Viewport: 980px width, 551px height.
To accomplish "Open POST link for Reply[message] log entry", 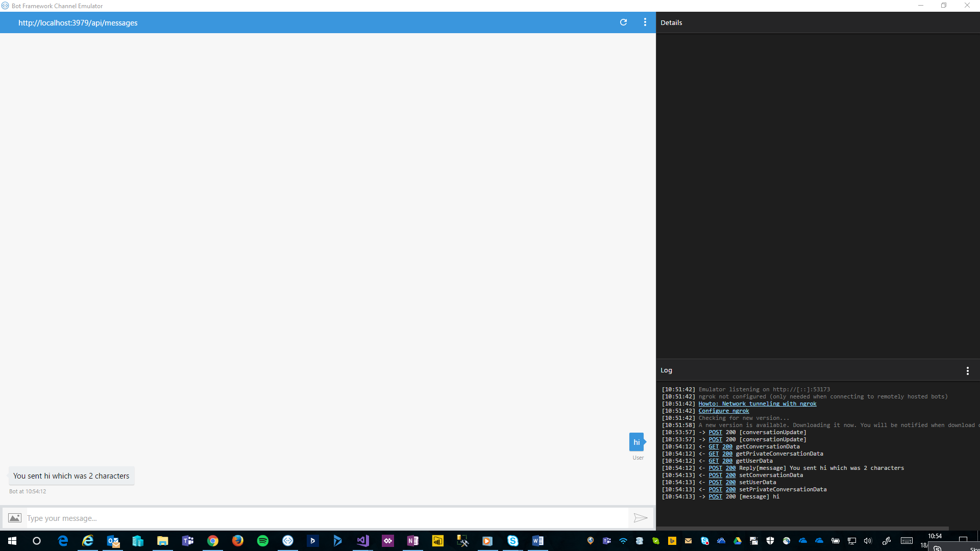I will point(715,468).
